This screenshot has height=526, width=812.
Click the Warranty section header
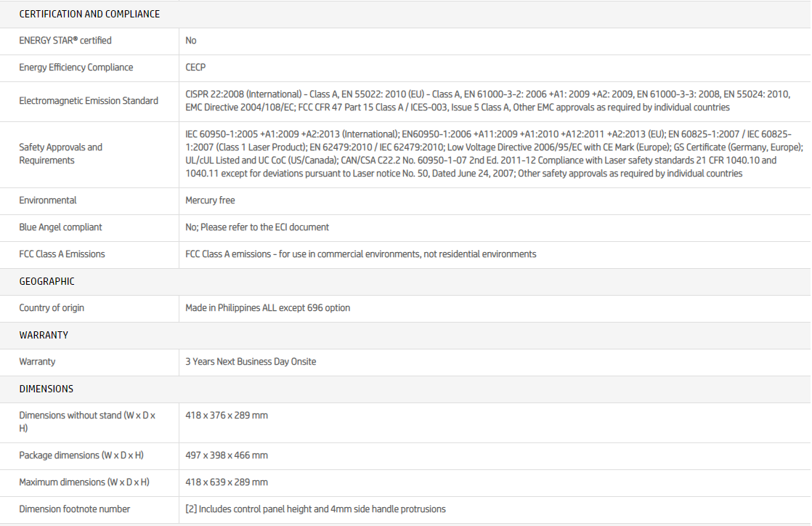tap(44, 335)
